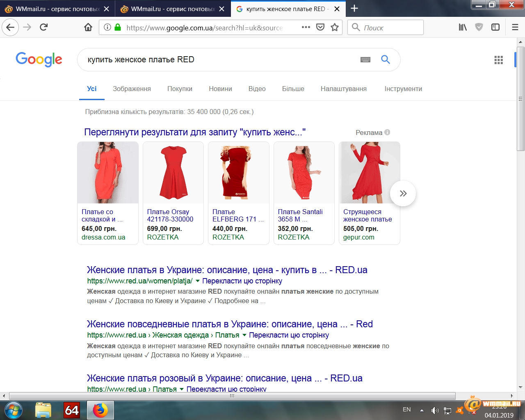Close the second WMmail.ru tab
The image size is (525, 420).
click(x=221, y=9)
